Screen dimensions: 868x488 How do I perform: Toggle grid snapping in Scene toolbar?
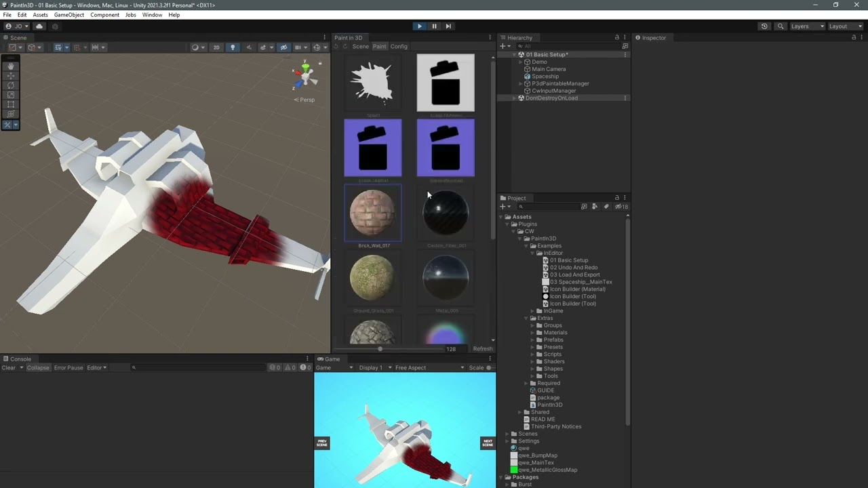pyautogui.click(x=77, y=47)
